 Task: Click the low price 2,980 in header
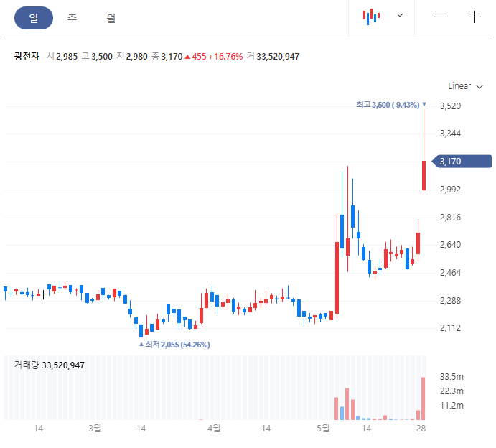point(137,57)
